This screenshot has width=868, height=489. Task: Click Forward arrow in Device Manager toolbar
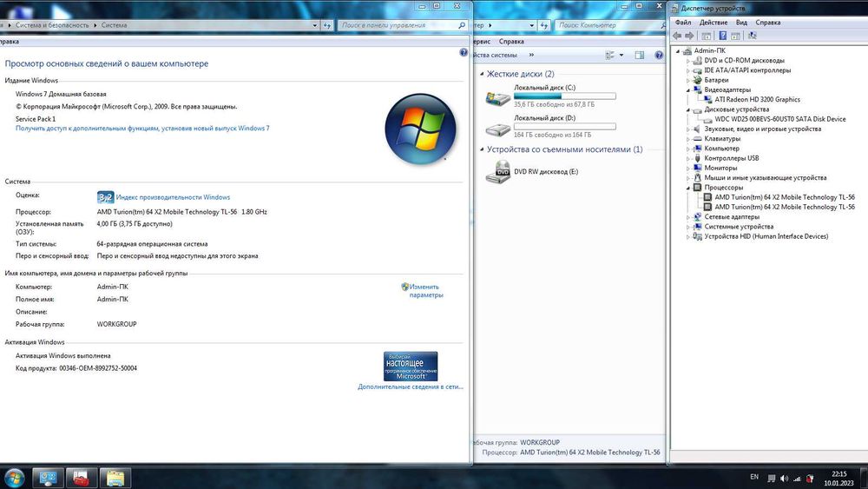689,36
